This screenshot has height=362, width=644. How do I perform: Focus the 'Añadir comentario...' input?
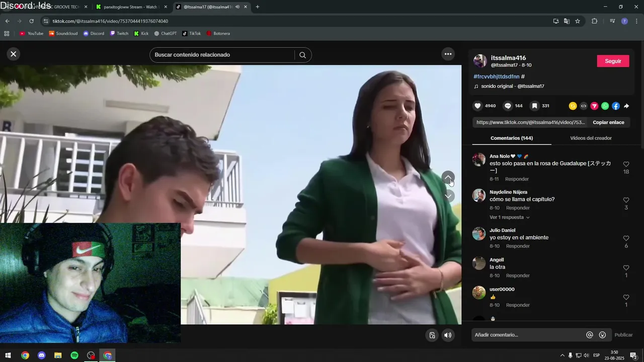tap(527, 335)
